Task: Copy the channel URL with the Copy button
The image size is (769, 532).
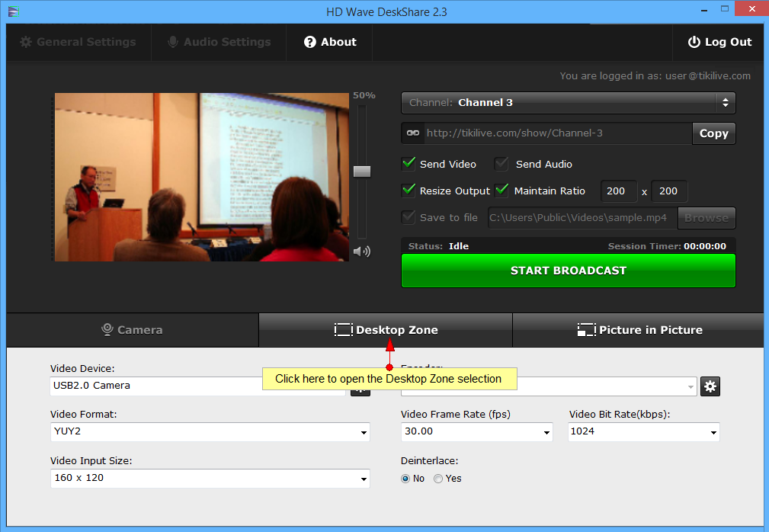Action: (714, 133)
